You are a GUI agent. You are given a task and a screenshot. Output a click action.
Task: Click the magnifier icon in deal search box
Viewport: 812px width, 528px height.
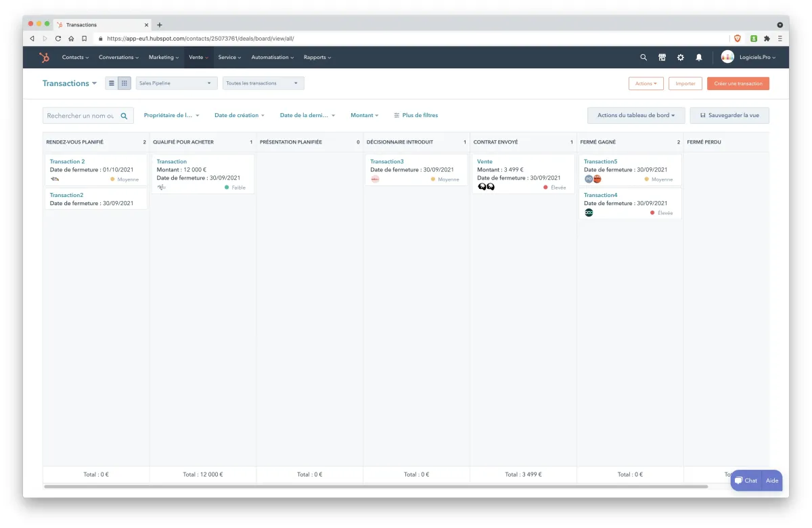pyautogui.click(x=125, y=116)
